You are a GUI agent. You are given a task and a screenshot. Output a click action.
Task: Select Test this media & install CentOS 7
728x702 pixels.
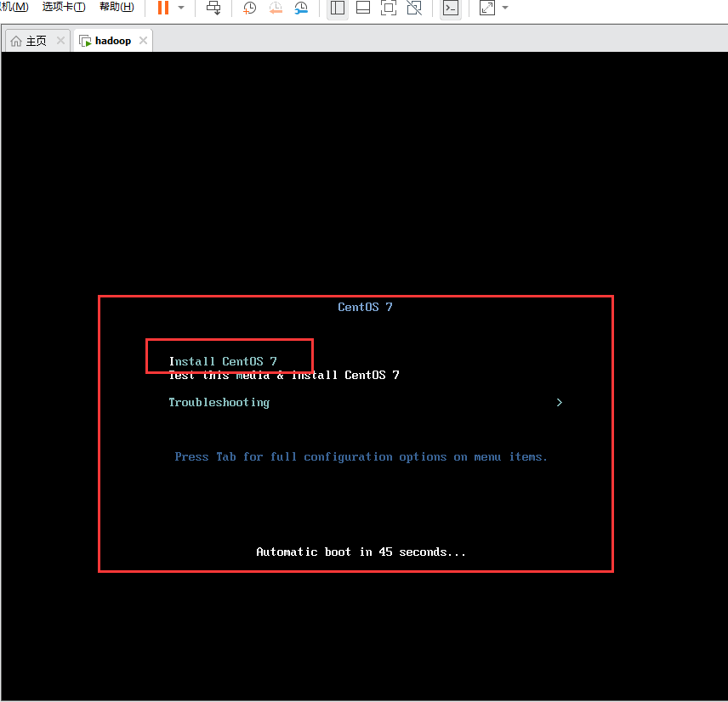(x=284, y=375)
